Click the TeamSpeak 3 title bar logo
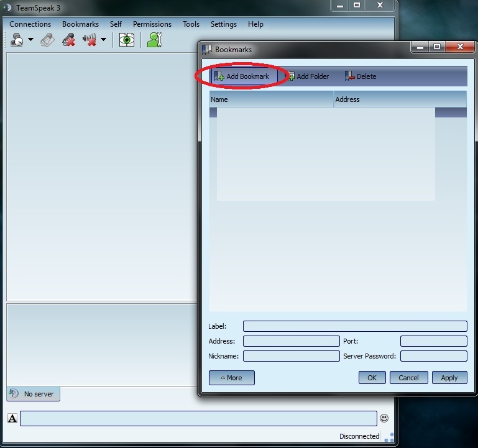This screenshot has height=448, width=478. 8,7
